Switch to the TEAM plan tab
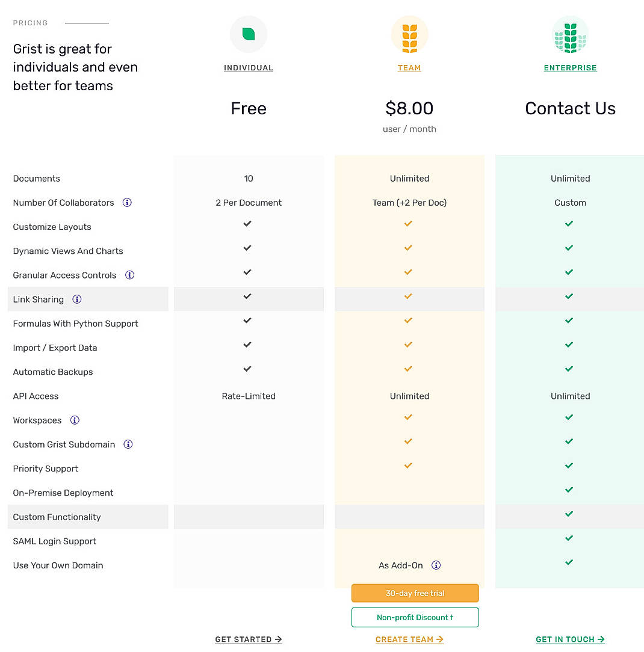Screen dimensions: 644x652 pyautogui.click(x=409, y=67)
